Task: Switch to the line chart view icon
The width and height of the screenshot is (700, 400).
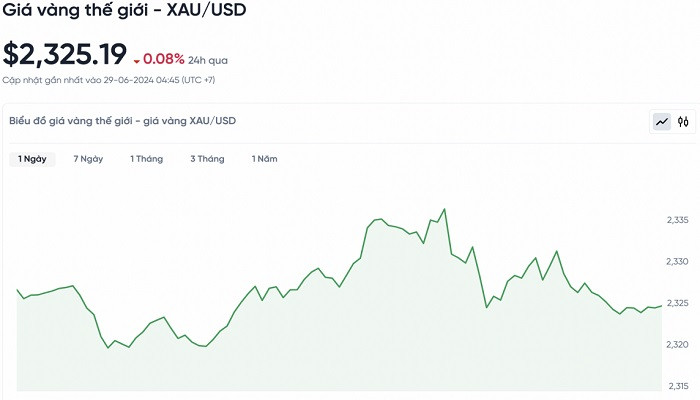Action: click(x=662, y=122)
